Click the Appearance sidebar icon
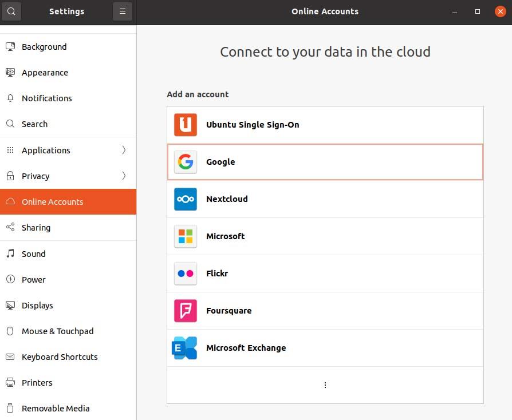 (x=10, y=73)
